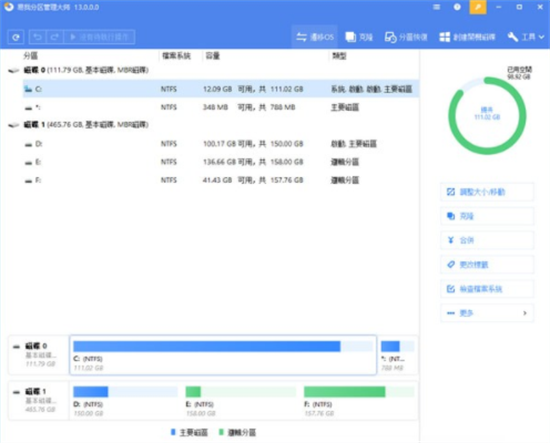This screenshot has width=550, height=443.
Task: Click the undo arrow icon
Action: coord(38,37)
